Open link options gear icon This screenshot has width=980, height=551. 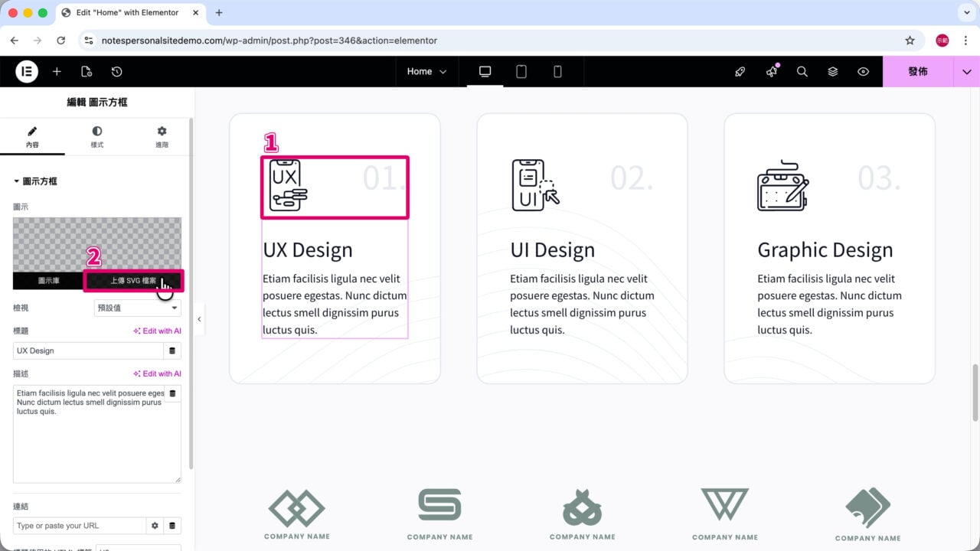155,526
